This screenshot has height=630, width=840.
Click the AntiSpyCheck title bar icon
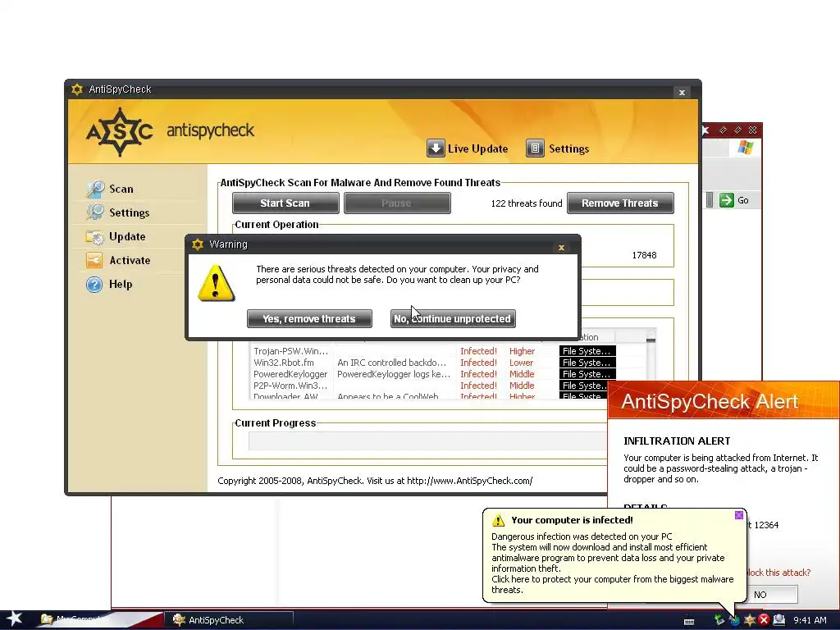click(x=77, y=89)
